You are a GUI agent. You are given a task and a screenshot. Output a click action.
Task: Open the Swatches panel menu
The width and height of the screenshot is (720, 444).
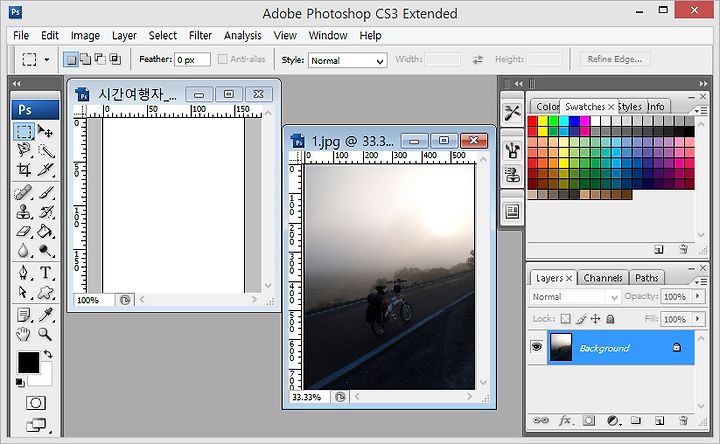point(701,111)
